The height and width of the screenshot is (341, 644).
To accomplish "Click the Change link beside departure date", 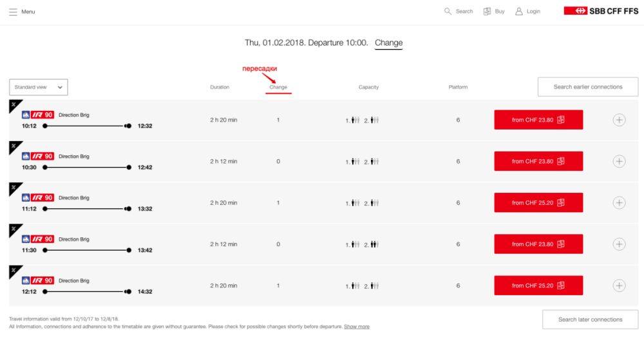I will [x=388, y=43].
